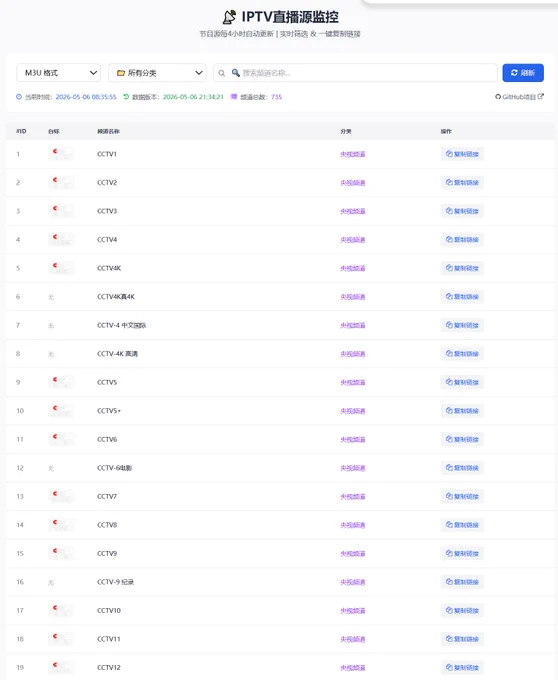Copy link for CCTV11
The width and height of the screenshot is (558, 680).
point(462,639)
